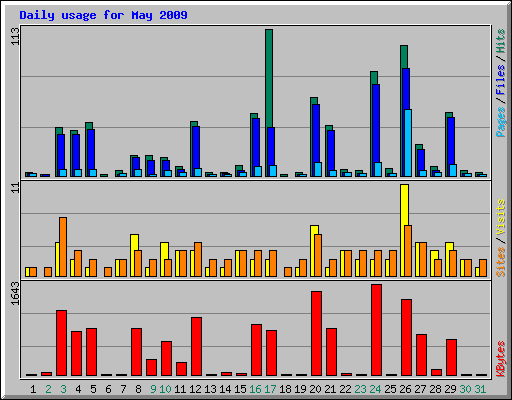Click the red KBytes bar for day 20
This screenshot has width=512, height=400.
point(317,333)
